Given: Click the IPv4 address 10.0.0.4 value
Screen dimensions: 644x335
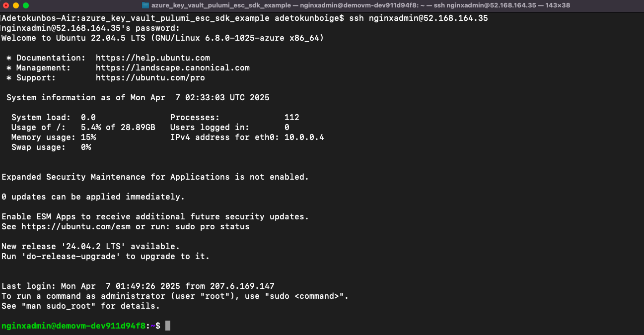Looking at the screenshot, I should point(304,137).
